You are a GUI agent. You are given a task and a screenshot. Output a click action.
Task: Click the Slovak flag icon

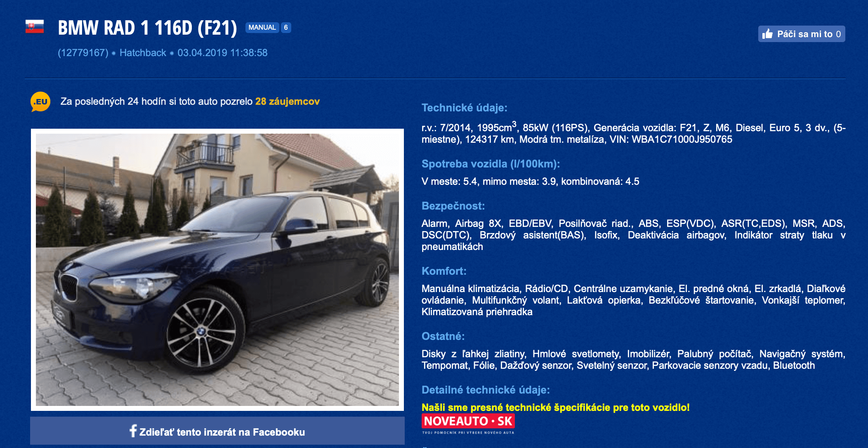tap(35, 27)
